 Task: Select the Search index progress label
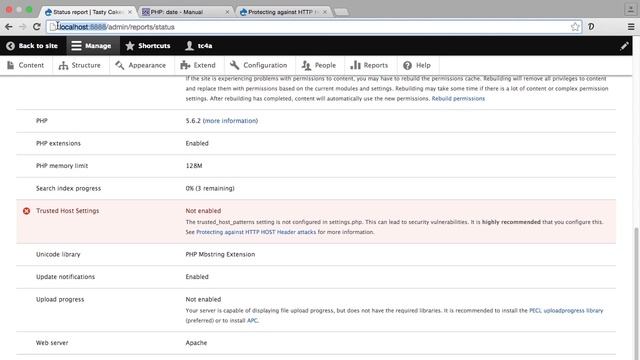68,188
